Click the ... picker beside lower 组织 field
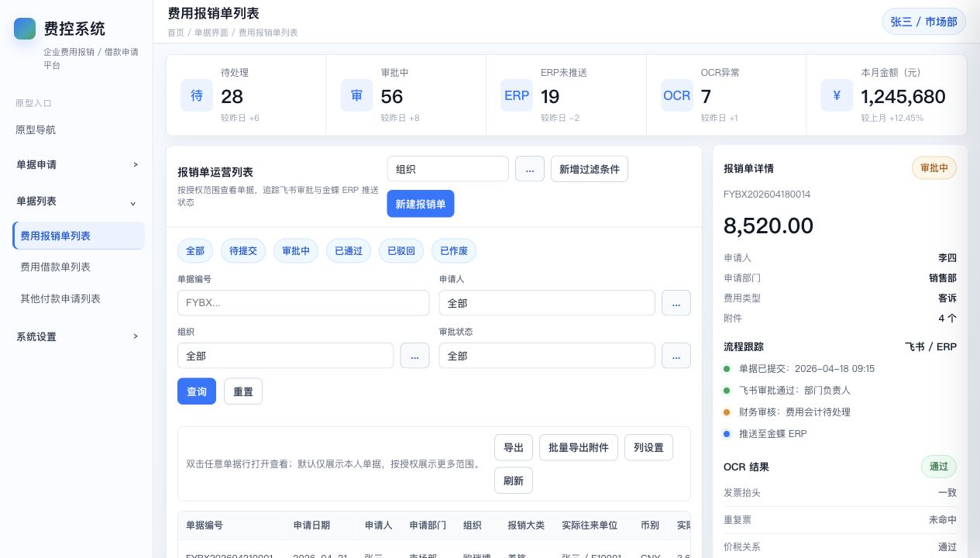This screenshot has width=980, height=558. [414, 356]
